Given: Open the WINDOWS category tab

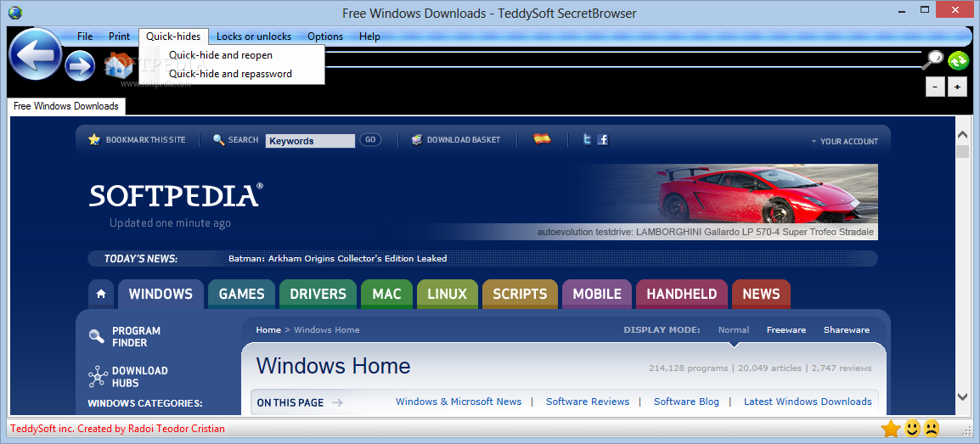Looking at the screenshot, I should (161, 294).
